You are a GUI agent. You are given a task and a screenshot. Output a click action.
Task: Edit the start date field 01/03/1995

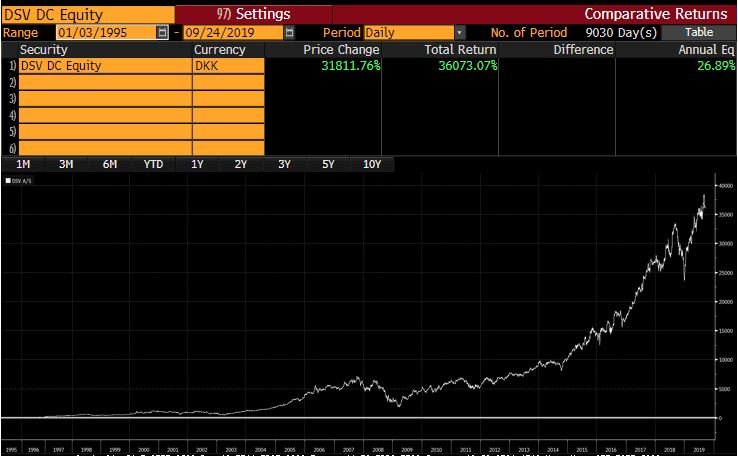[x=106, y=32]
